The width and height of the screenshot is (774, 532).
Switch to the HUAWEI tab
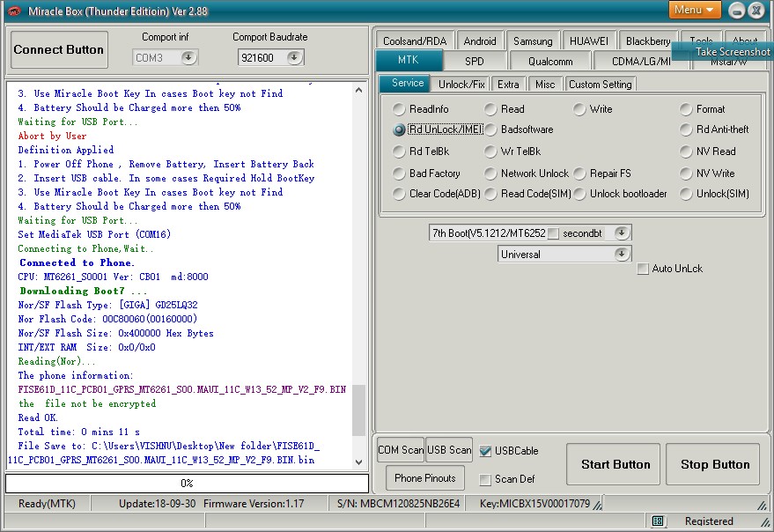589,41
